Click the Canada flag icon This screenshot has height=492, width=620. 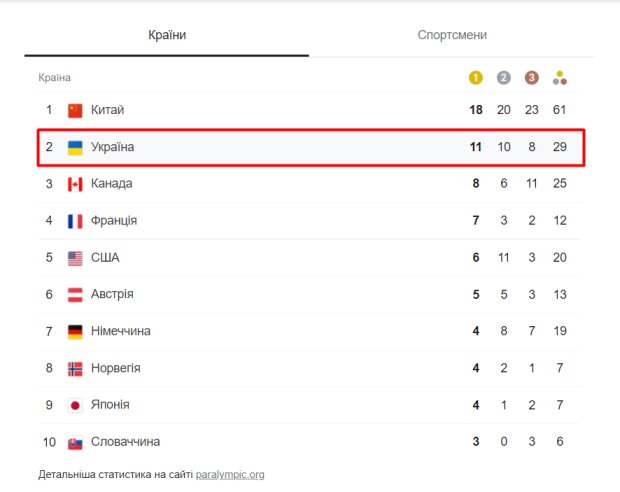[75, 184]
